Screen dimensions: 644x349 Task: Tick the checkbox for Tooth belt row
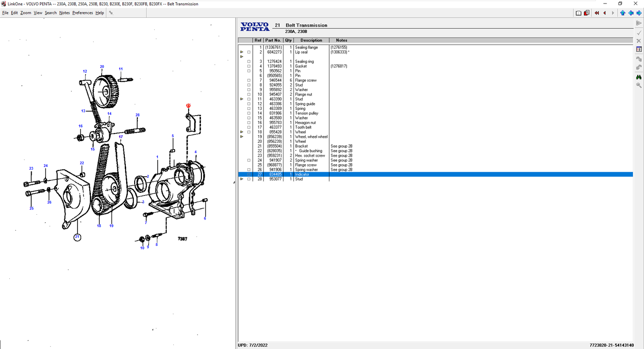pos(249,128)
